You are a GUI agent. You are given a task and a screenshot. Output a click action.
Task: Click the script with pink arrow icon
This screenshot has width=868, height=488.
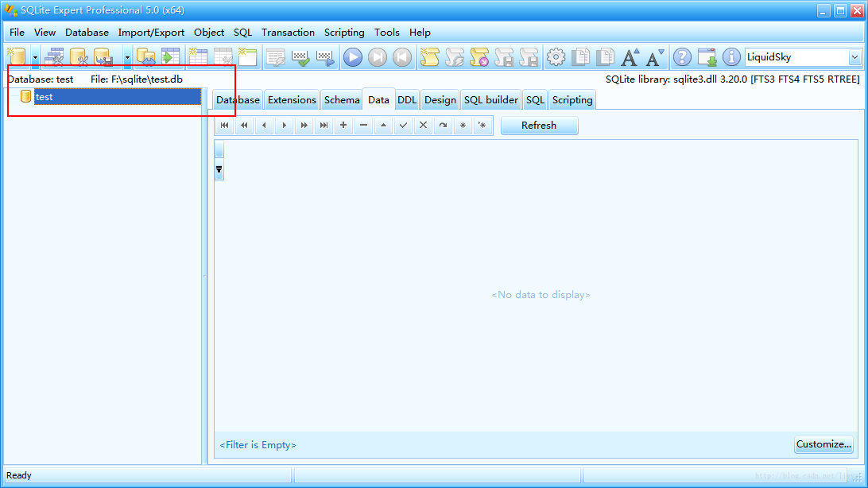[x=479, y=57]
